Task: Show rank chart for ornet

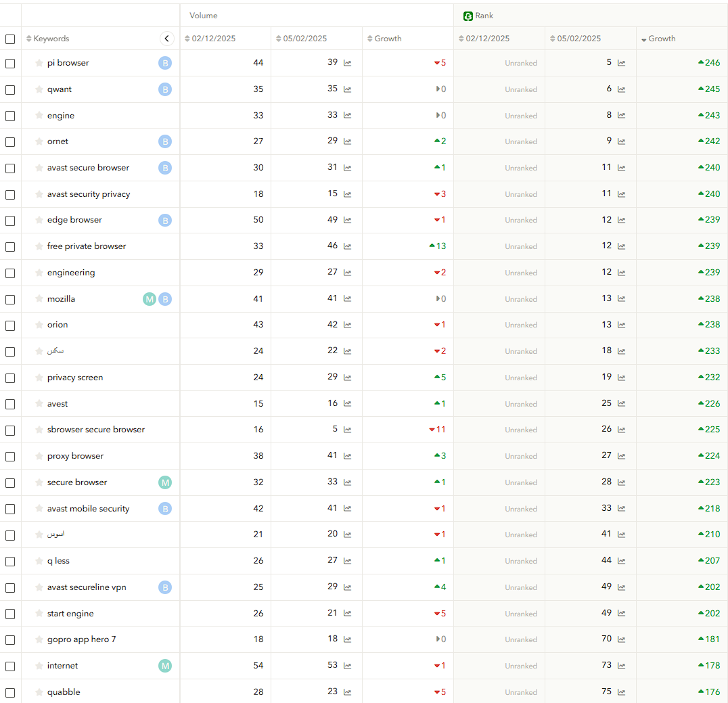Action: [x=621, y=141]
